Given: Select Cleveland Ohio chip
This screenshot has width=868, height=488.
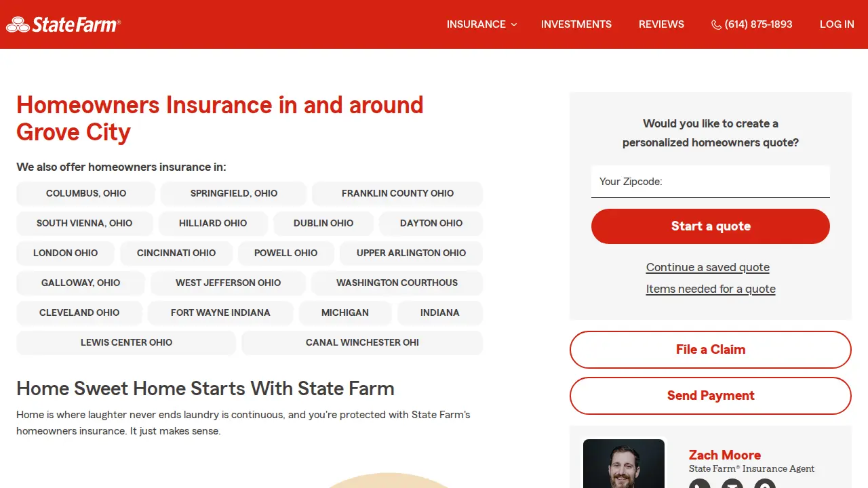Looking at the screenshot, I should click(79, 312).
